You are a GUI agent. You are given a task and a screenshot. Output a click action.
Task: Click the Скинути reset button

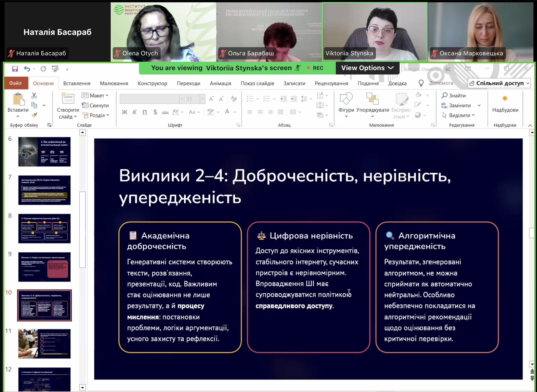[x=95, y=105]
